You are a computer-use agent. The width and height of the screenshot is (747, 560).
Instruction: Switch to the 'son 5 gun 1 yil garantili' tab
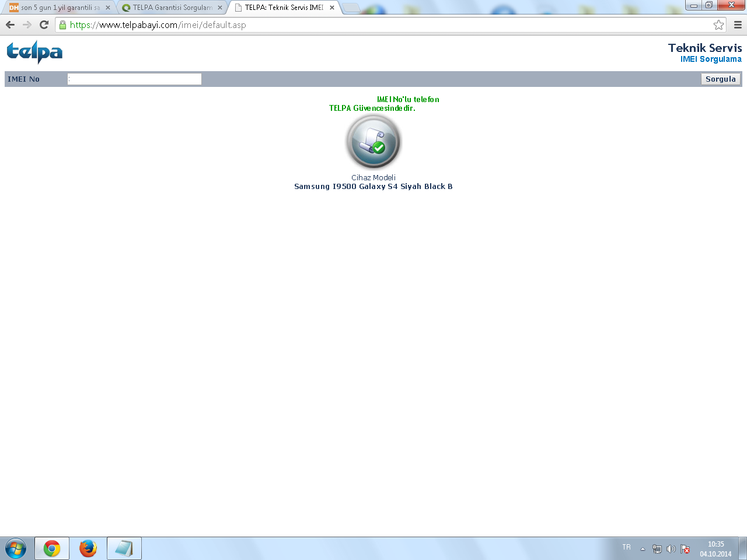tap(59, 8)
